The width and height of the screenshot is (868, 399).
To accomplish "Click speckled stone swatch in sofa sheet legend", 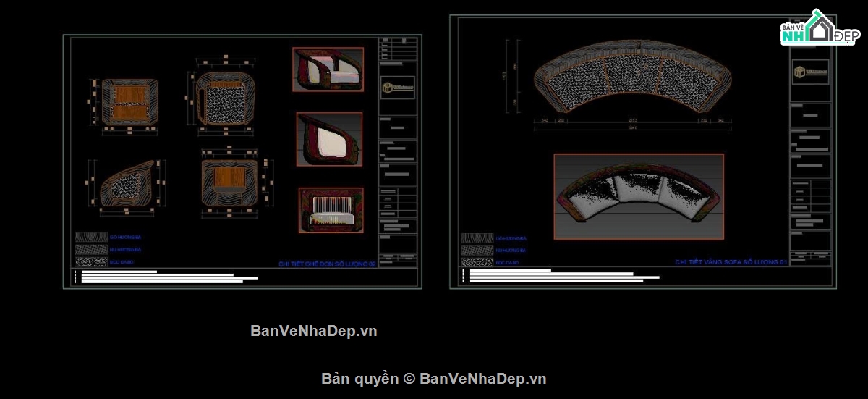I will (x=477, y=262).
